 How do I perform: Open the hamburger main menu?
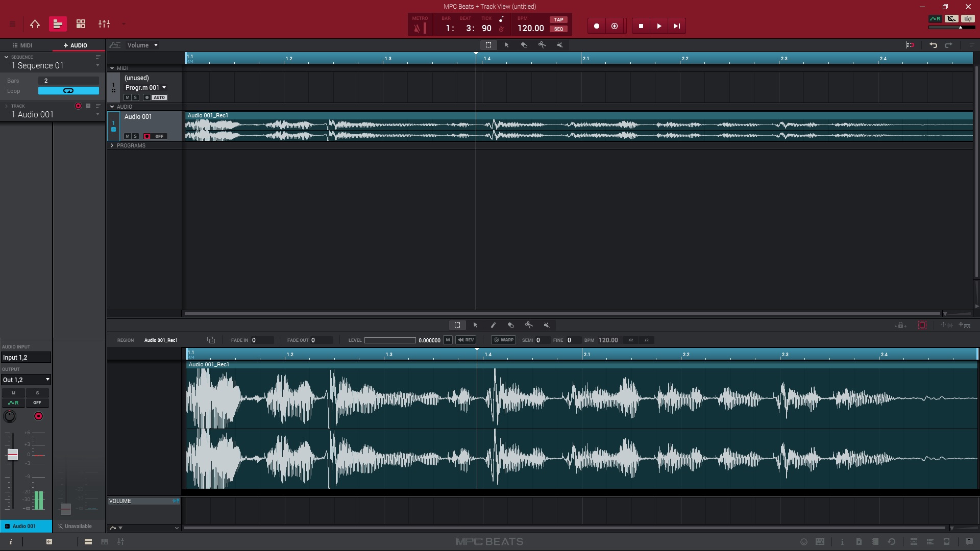point(12,24)
